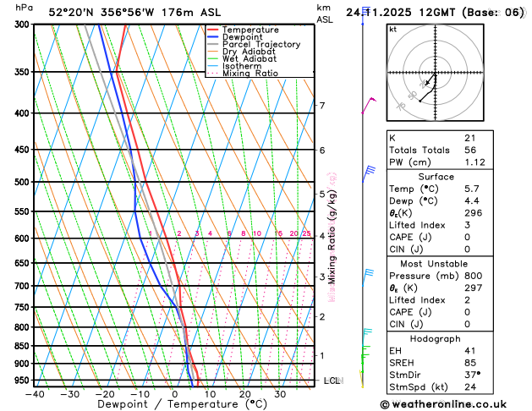Image resolution: width=532 pixels, height=411 pixels.
Task: Click the SREH value in Hodograph table
Action: (470, 363)
